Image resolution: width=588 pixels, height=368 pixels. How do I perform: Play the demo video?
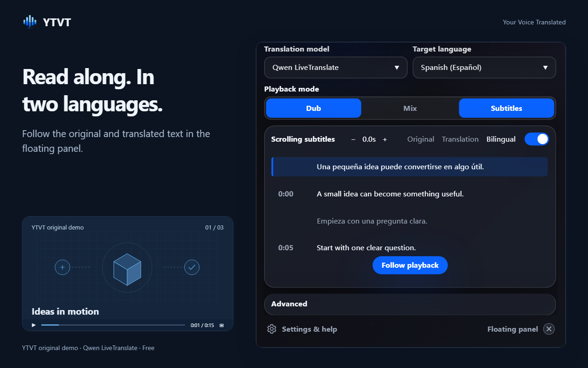click(x=34, y=325)
